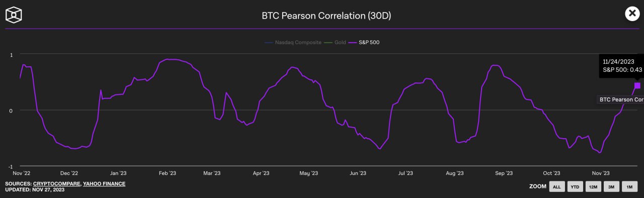The height and width of the screenshot is (198, 644).
Task: Click the Feb '23 x-axis label
Action: [x=167, y=173]
